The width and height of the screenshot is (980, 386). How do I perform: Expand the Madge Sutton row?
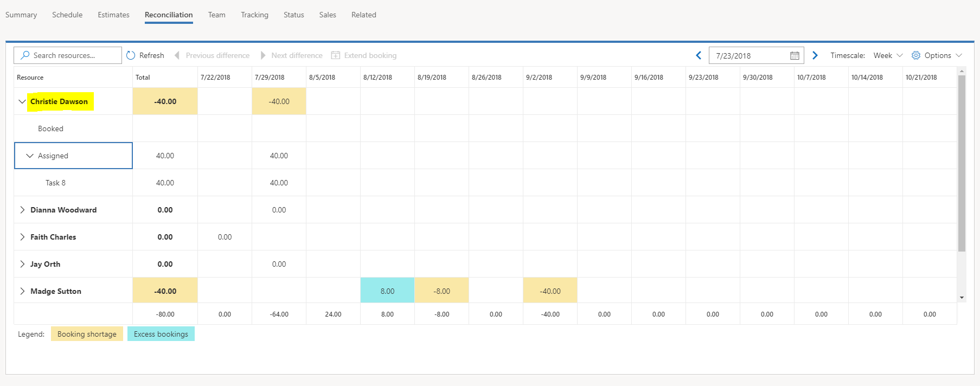tap(22, 291)
